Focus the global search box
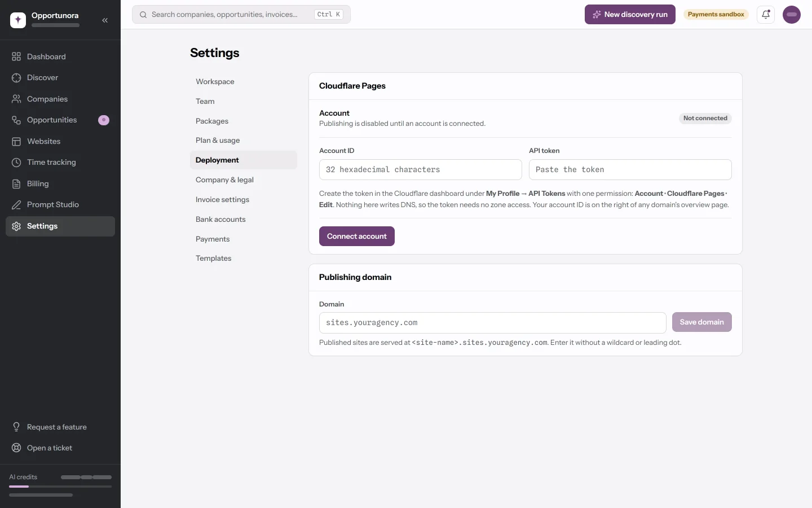 point(241,15)
